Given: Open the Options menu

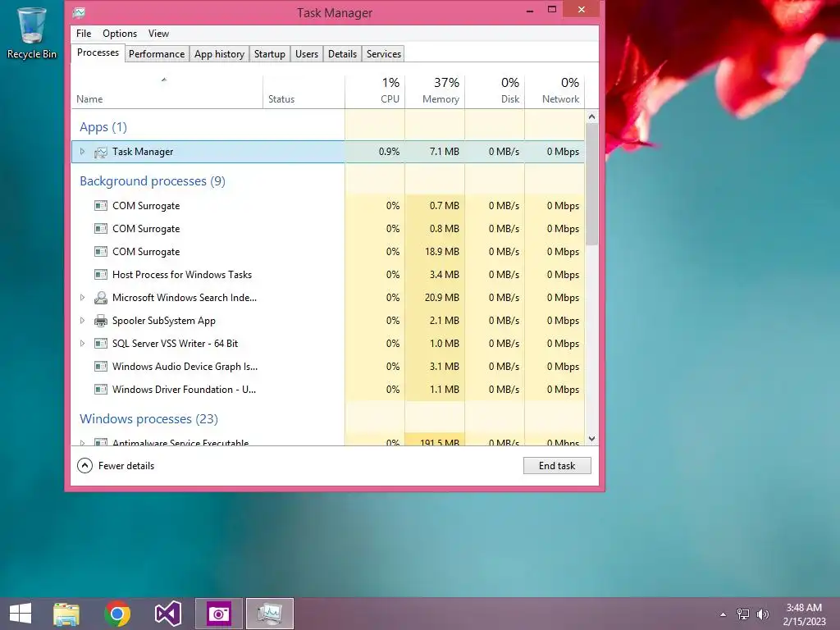Looking at the screenshot, I should click(120, 33).
